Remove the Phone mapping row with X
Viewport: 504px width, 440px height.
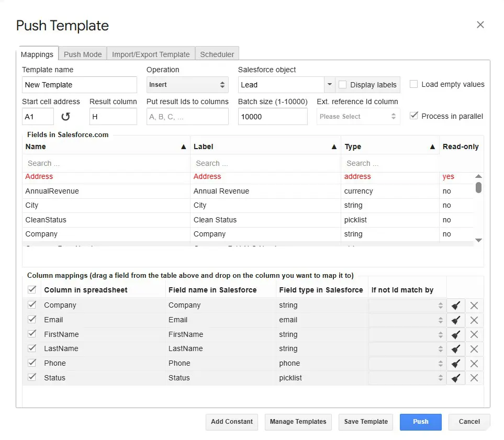click(474, 364)
